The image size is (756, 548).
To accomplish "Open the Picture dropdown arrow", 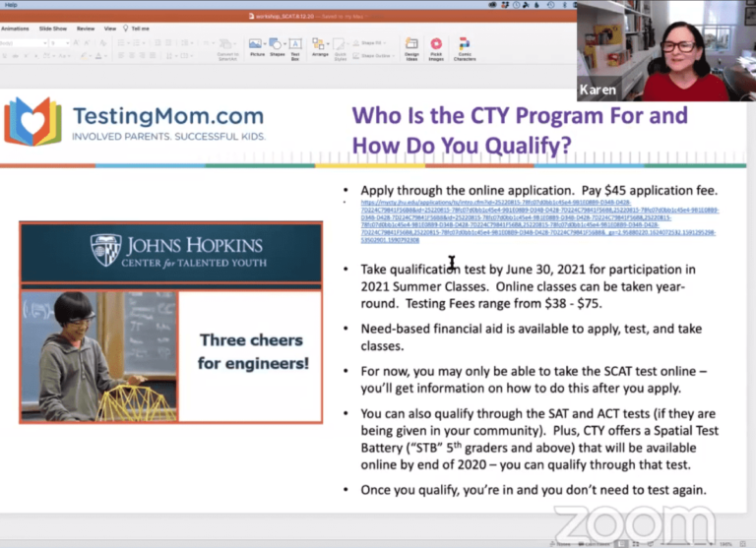I will 263,43.
